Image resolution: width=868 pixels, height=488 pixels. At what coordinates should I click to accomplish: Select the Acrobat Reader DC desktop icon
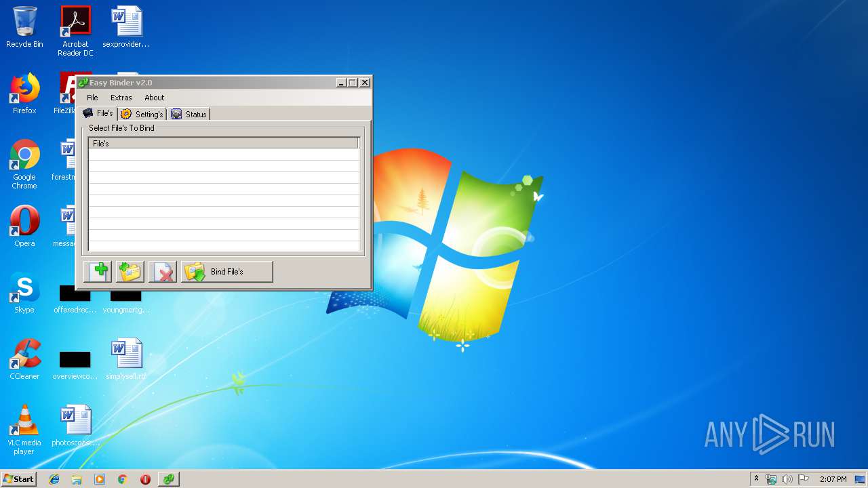point(75,31)
